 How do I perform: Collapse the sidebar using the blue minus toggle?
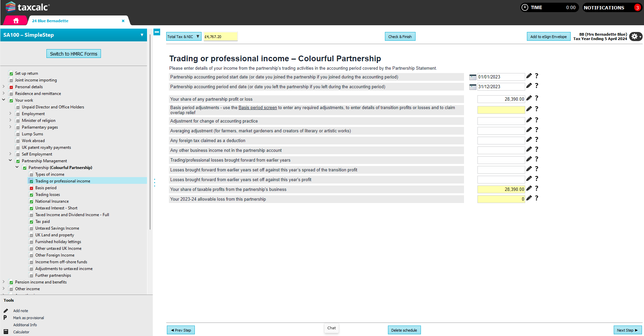(157, 32)
